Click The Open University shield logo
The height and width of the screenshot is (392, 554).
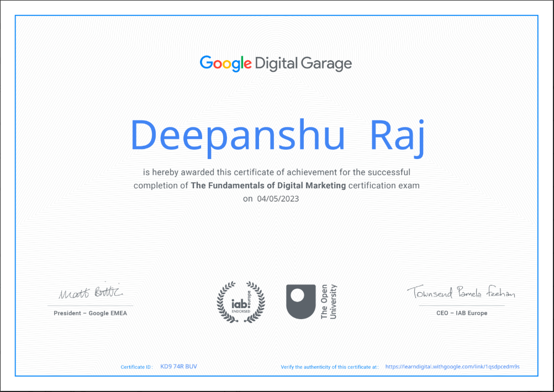(x=300, y=301)
